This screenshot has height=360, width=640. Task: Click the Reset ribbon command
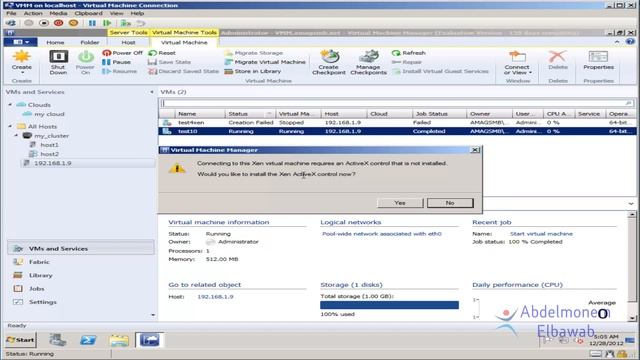click(x=162, y=53)
